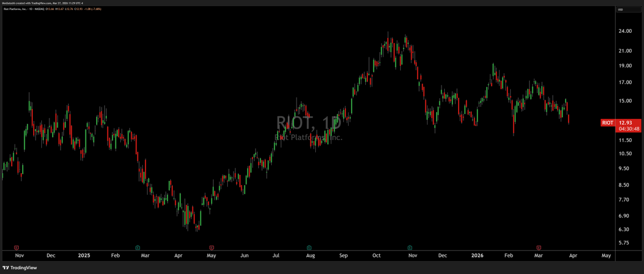
Task: Click the 2025 year label on time axis
Action: (84, 256)
